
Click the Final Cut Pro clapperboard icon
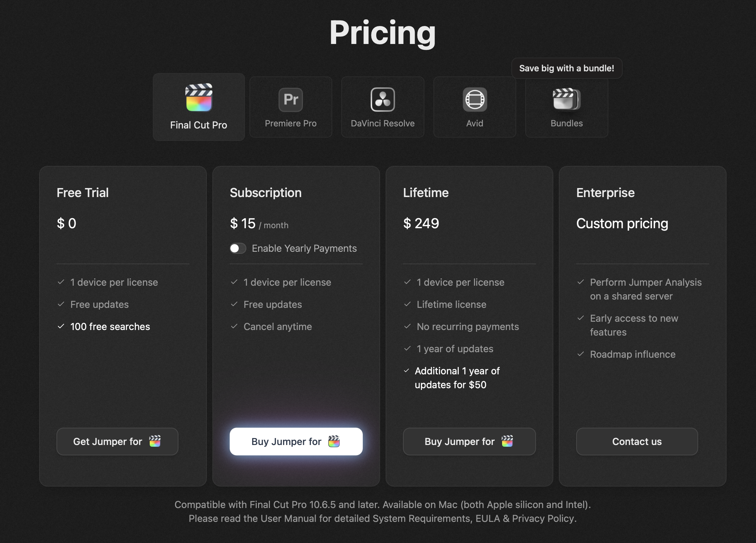pyautogui.click(x=199, y=98)
